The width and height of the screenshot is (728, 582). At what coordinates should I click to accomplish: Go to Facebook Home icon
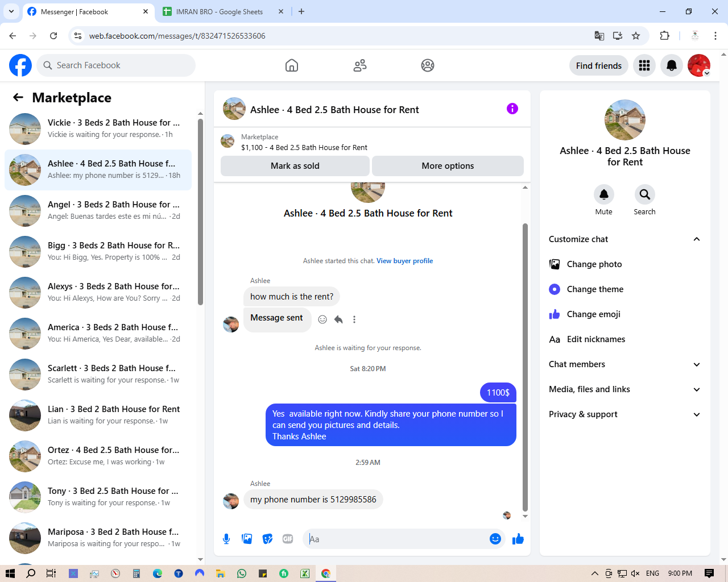(292, 65)
